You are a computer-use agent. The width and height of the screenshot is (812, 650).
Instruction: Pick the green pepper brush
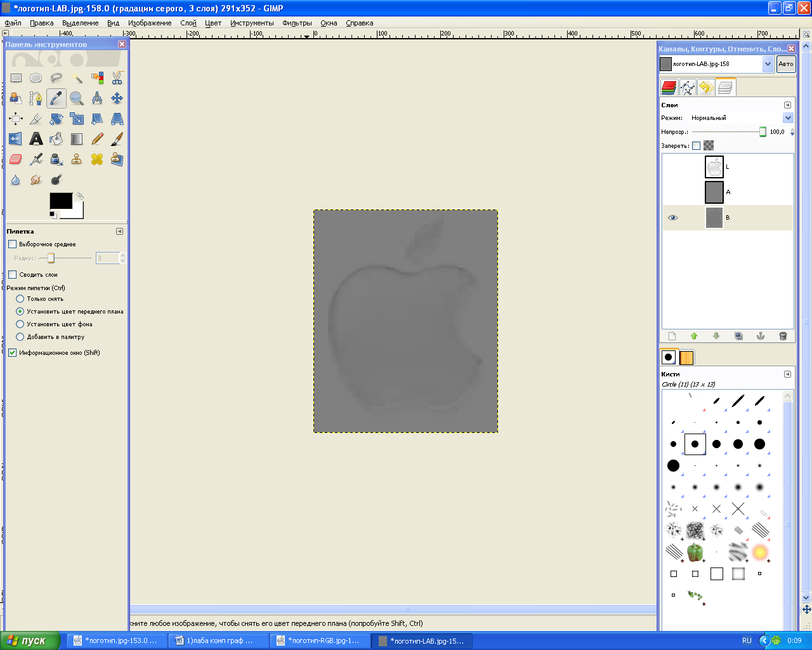point(695,552)
